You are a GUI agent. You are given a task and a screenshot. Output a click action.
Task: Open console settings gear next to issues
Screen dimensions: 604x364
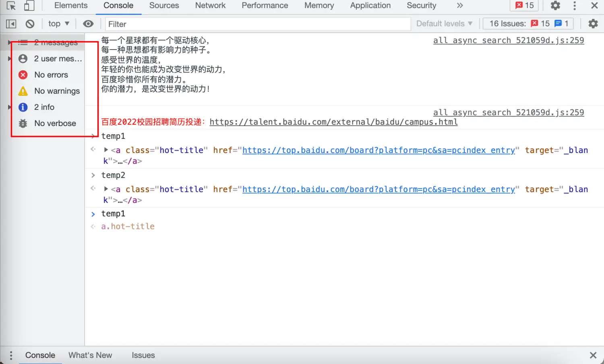point(593,24)
